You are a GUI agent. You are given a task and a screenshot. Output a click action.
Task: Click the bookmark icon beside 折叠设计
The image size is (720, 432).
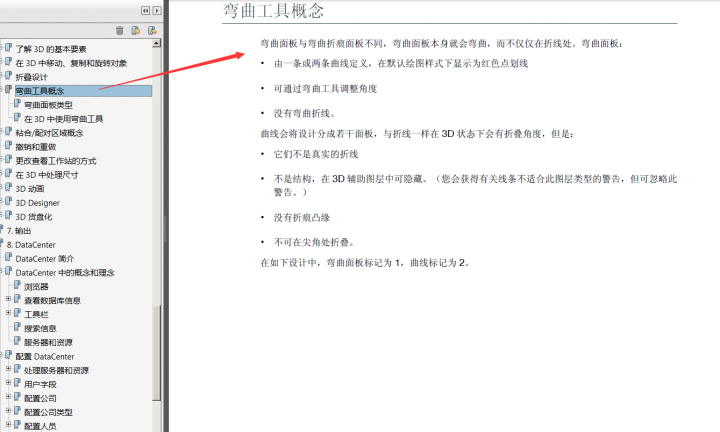9,76
